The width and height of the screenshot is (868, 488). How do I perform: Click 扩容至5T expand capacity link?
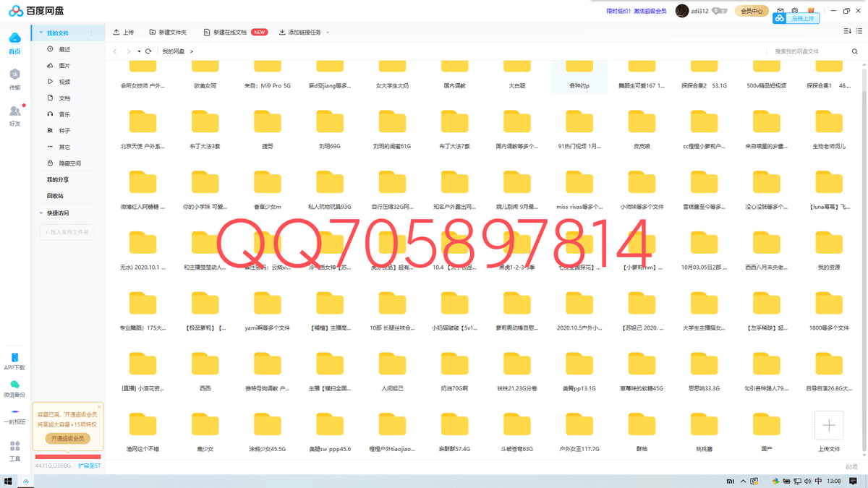pos(90,466)
